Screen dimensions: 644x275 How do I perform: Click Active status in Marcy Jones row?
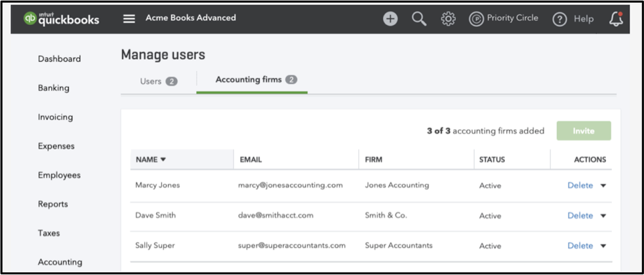pos(490,186)
